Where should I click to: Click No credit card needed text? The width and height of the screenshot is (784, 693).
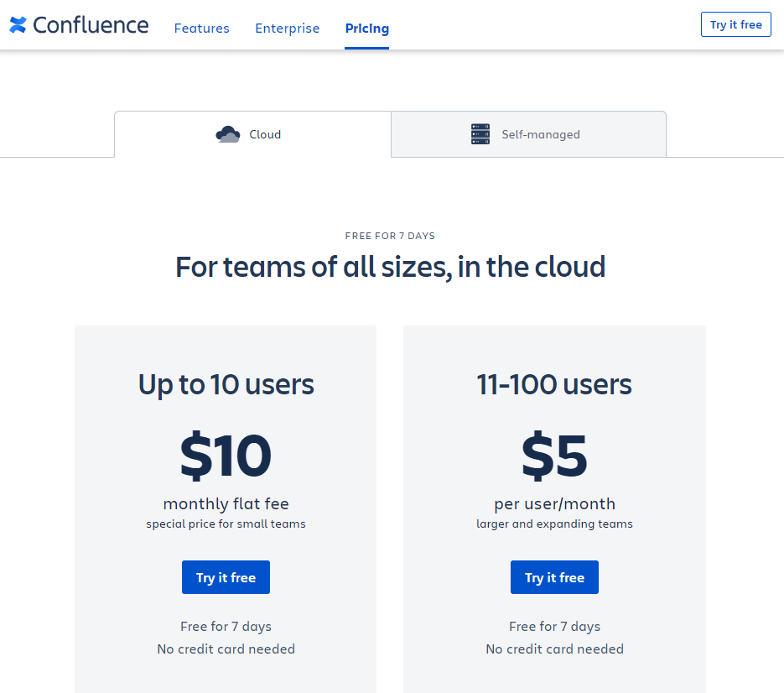[226, 649]
